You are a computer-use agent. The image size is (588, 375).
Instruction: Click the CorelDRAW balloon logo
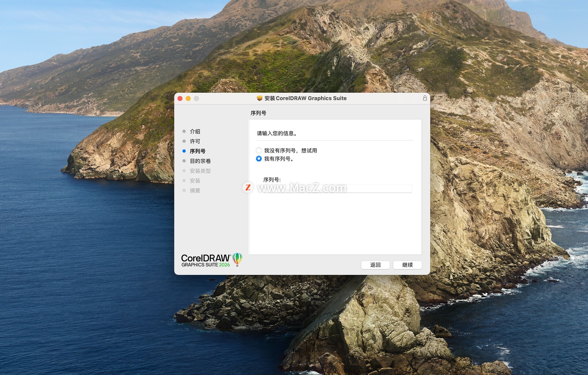(x=237, y=259)
